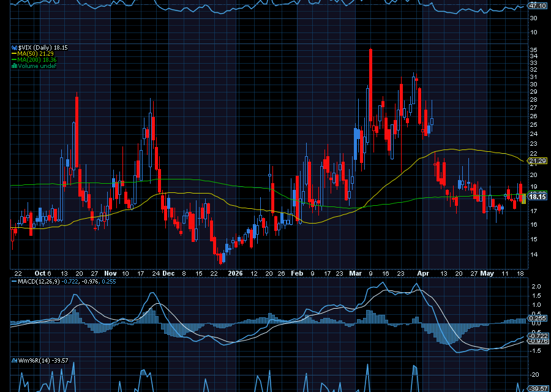Click the 35 level on the price axis
This screenshot has width=551, height=392.
pos(533,50)
